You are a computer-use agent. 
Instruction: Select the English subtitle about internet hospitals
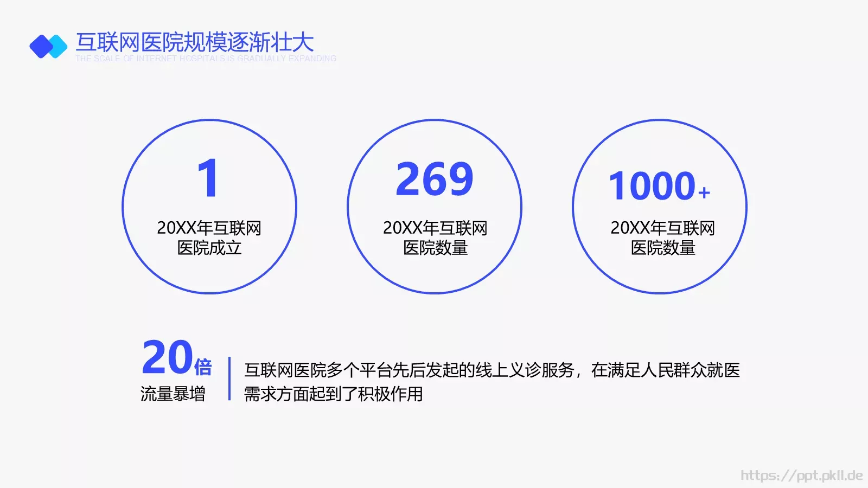[x=206, y=59]
